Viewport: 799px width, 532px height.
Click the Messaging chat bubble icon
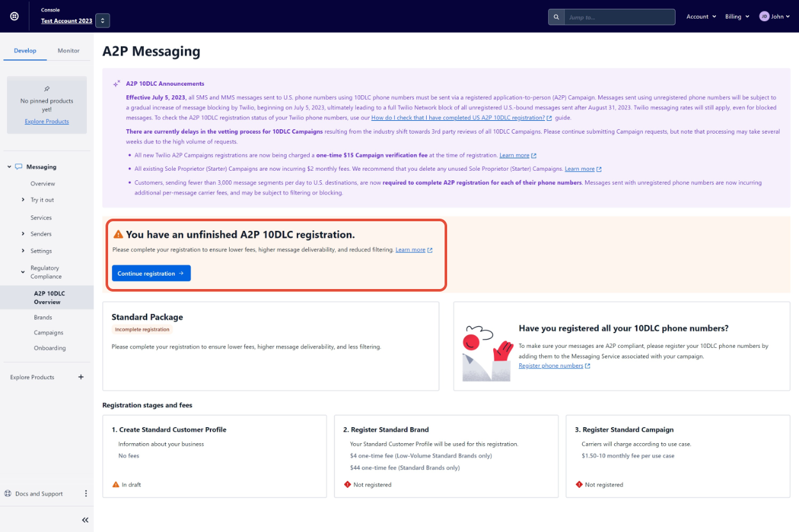point(19,167)
